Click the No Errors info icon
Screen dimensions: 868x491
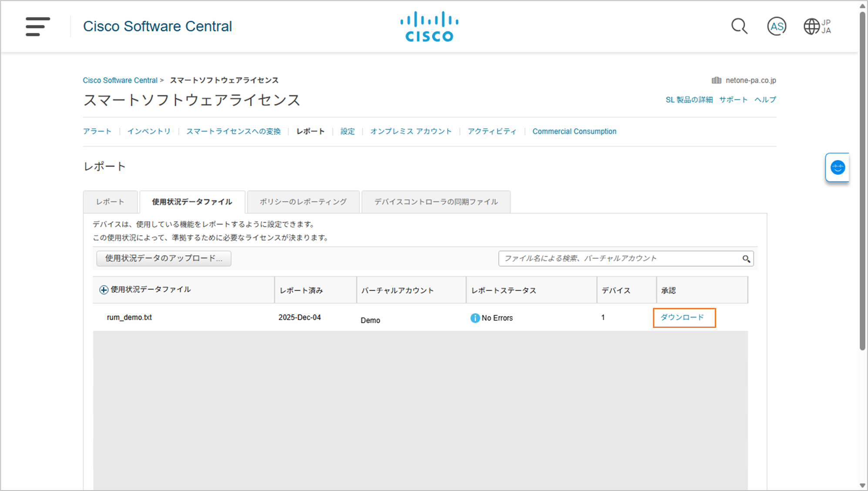(475, 318)
